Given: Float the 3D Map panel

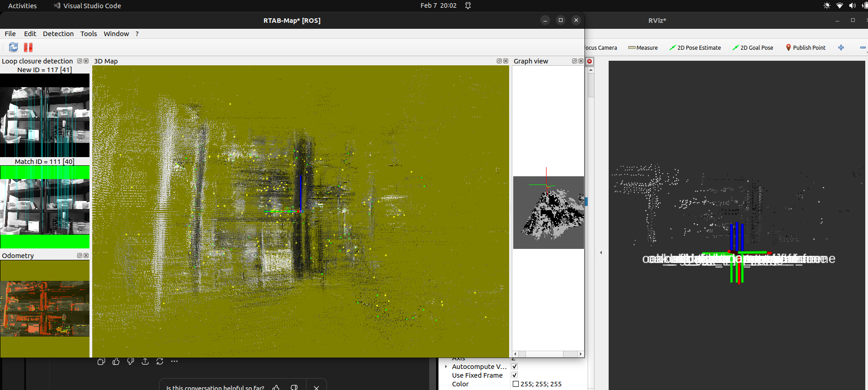Looking at the screenshot, I should point(499,61).
